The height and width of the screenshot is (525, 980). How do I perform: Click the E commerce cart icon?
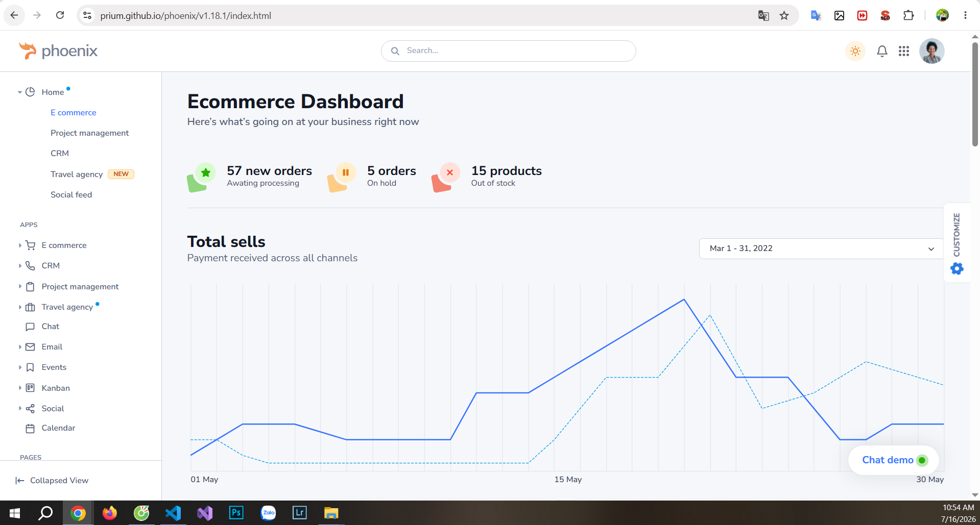click(30, 245)
